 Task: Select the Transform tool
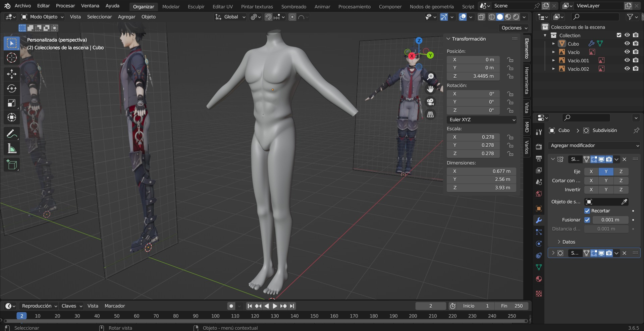(x=12, y=117)
